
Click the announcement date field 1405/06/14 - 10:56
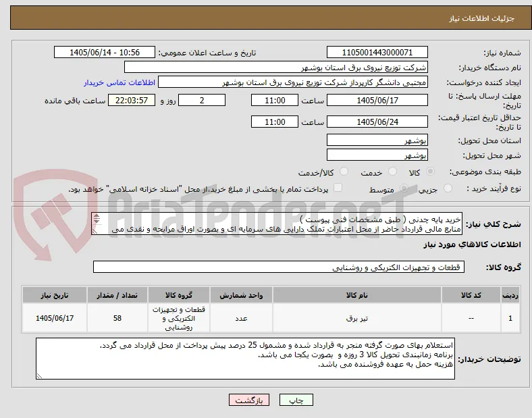click(x=105, y=53)
